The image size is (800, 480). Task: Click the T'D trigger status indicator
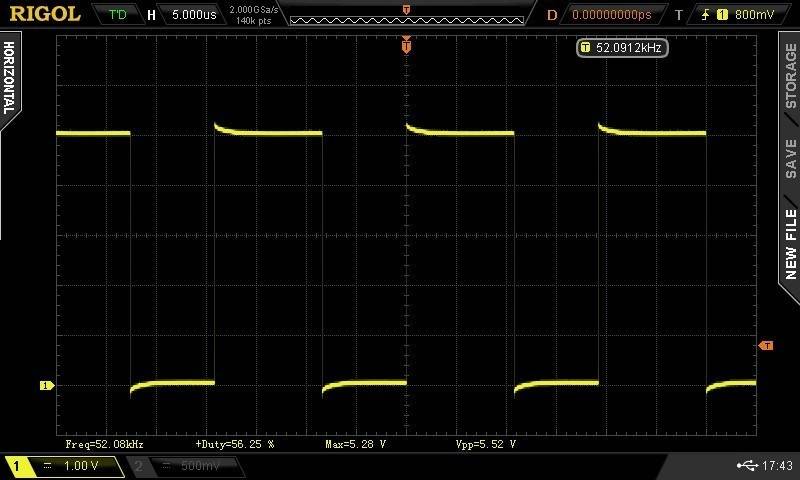pyautogui.click(x=117, y=15)
